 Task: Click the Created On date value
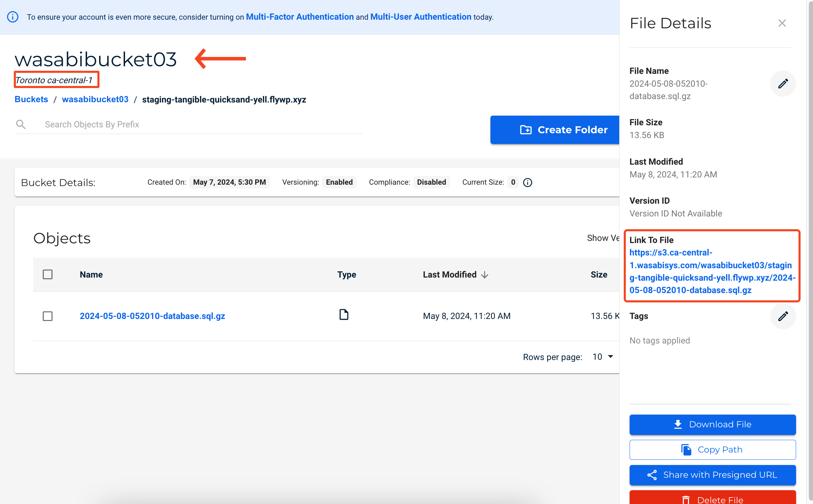[x=229, y=182]
